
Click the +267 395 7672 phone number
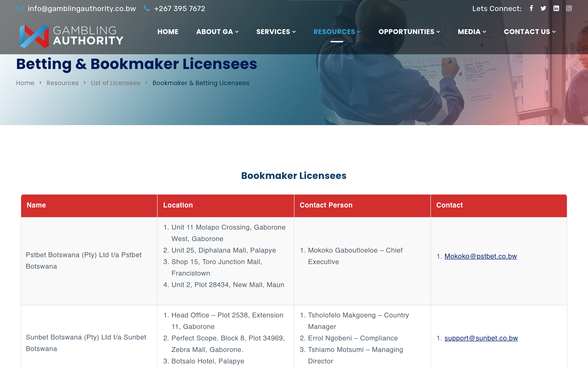tap(180, 9)
